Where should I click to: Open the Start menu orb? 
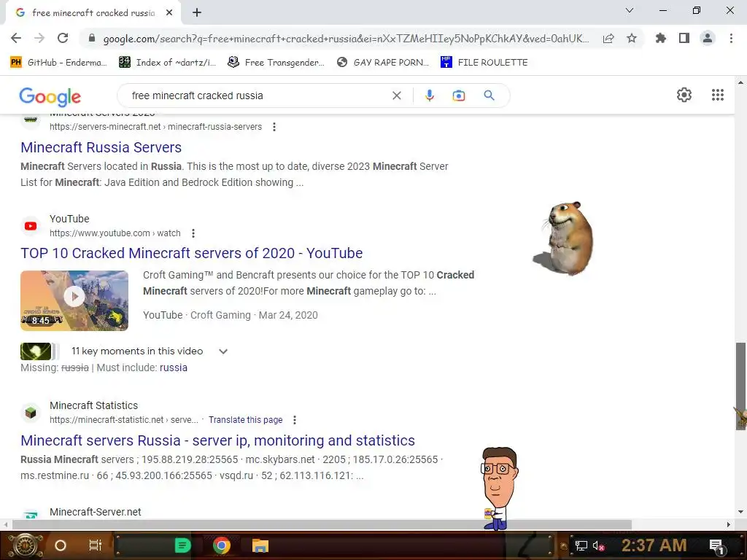pos(26,545)
